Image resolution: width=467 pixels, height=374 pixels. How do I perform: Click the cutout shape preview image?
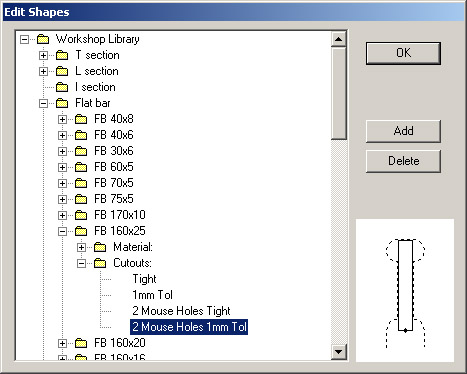405,290
